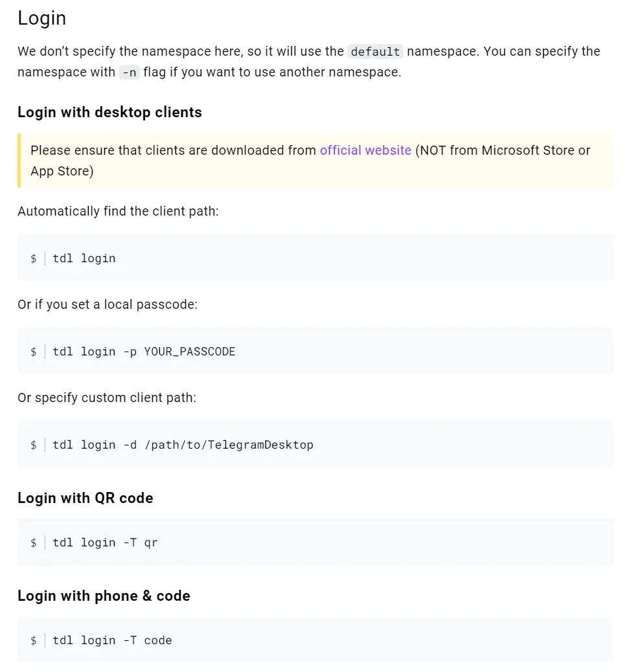Screen dimensions: 644x672
Task: Open the official website link
Action: tap(365, 150)
